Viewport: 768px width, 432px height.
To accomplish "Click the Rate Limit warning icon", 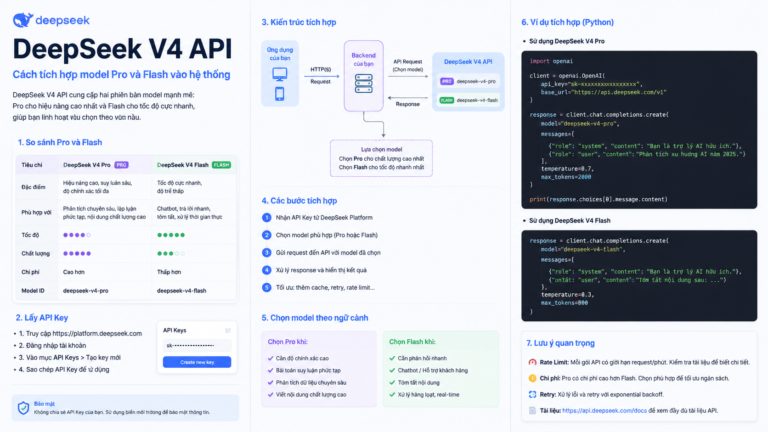I will point(532,362).
